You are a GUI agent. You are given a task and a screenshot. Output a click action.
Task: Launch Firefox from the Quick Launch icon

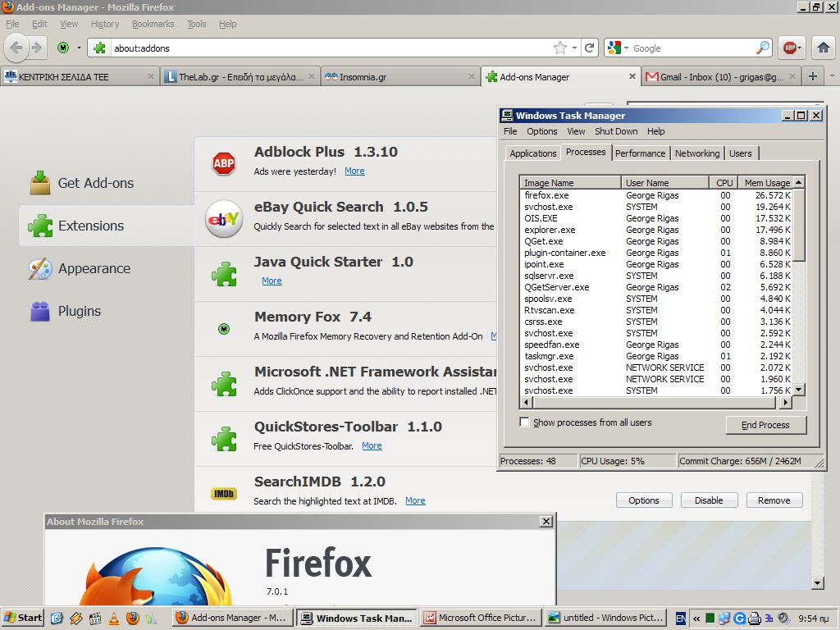pos(132,619)
